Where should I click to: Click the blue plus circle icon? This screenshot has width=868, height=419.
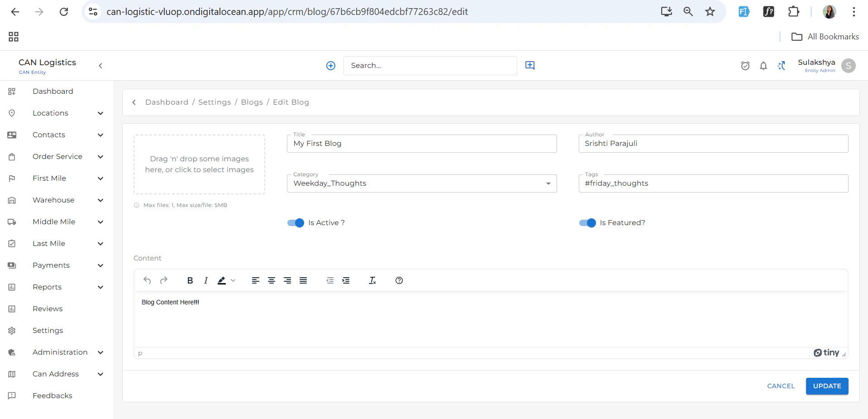pos(331,66)
